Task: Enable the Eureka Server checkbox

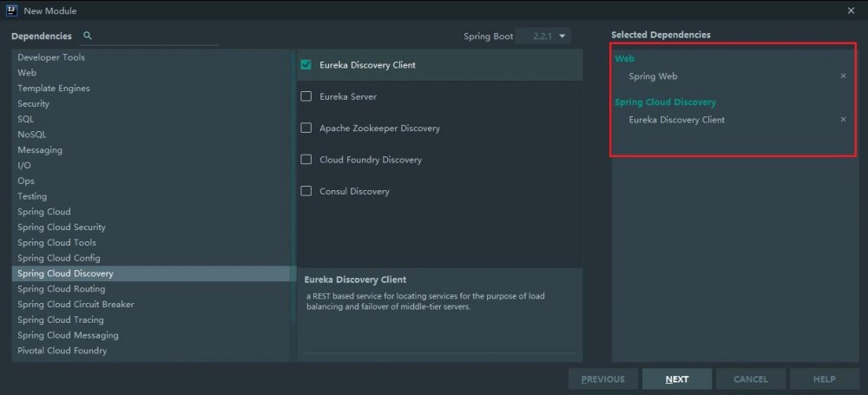Action: (x=306, y=96)
